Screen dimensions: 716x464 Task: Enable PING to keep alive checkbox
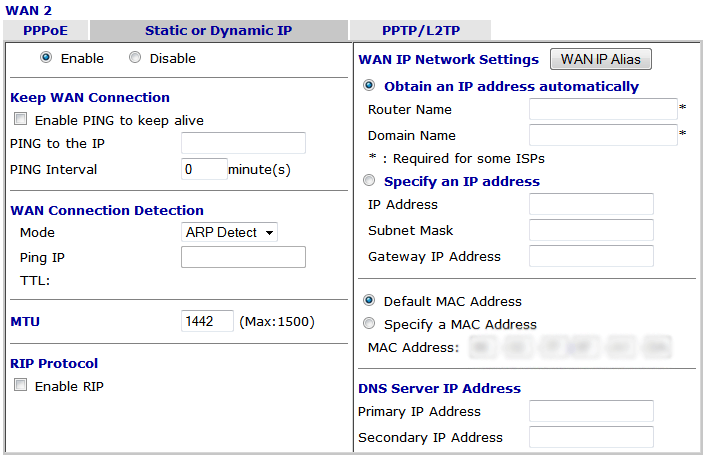tap(21, 120)
